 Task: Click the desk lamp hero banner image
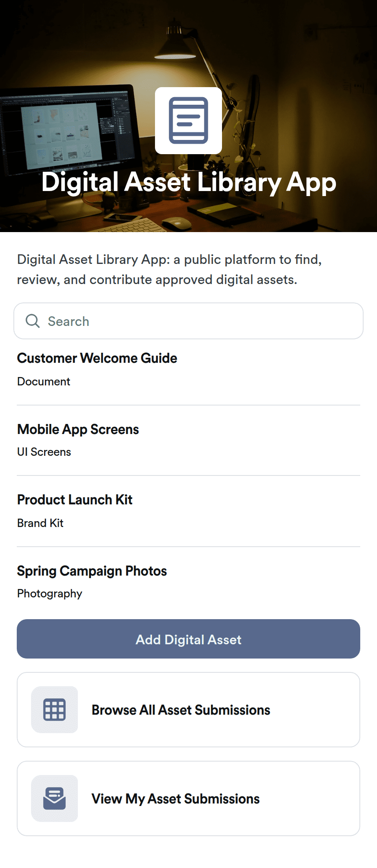point(188,116)
